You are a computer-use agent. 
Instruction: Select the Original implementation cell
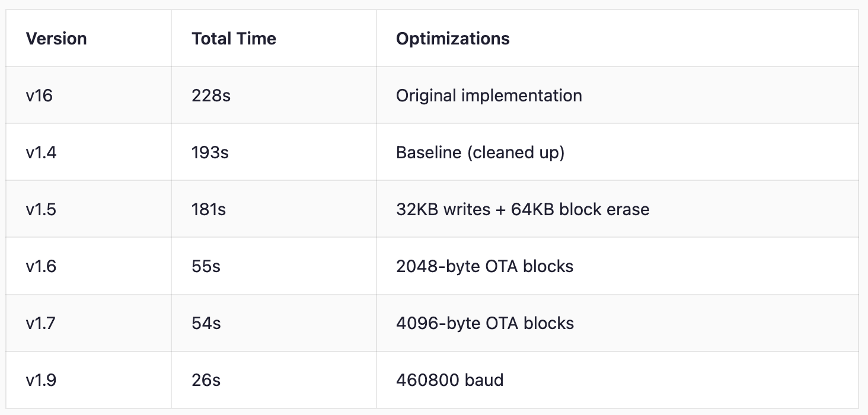click(489, 95)
